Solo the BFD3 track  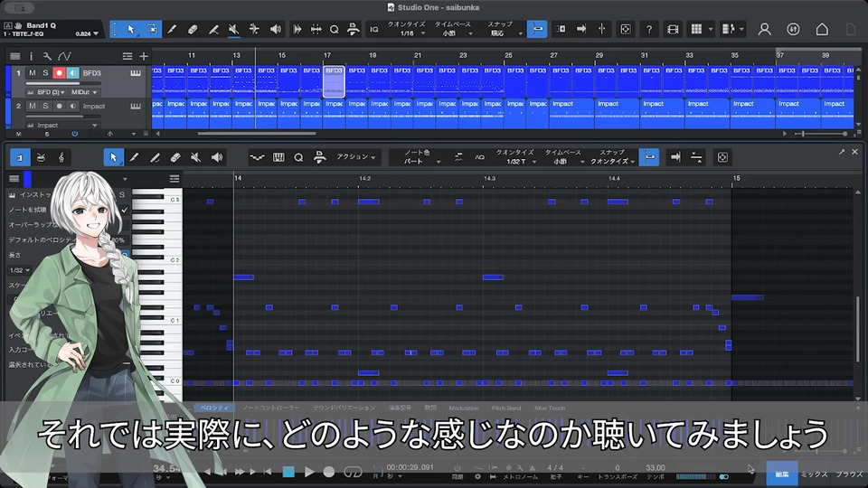coord(45,73)
